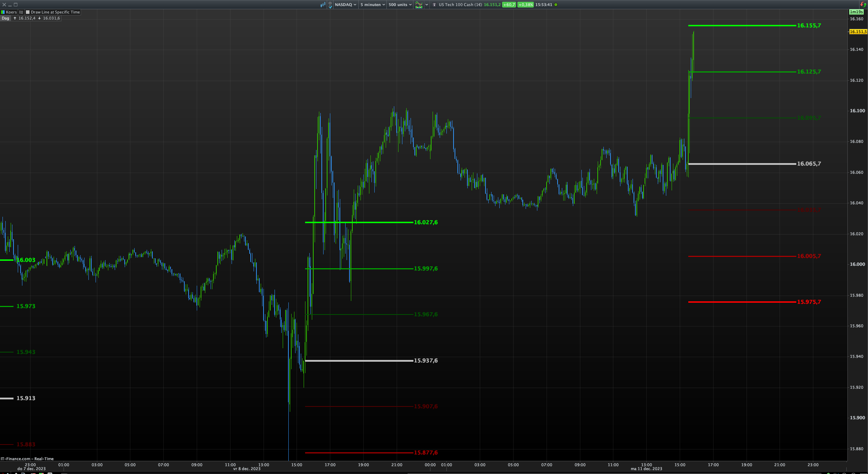Click the Koers price label
Image resolution: width=868 pixels, height=474 pixels.
pyautogui.click(x=11, y=12)
